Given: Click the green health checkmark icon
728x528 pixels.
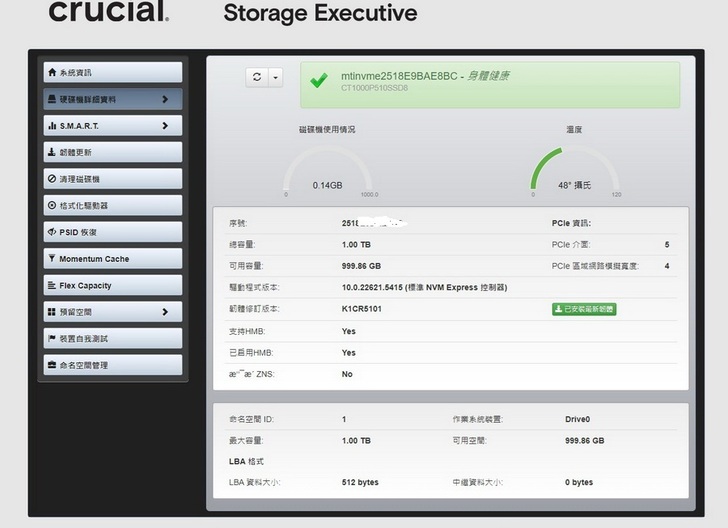Looking at the screenshot, I should [x=319, y=81].
